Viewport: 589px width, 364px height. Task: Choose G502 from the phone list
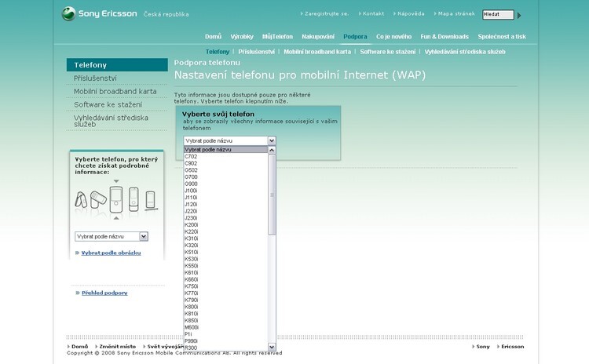pyautogui.click(x=225, y=170)
